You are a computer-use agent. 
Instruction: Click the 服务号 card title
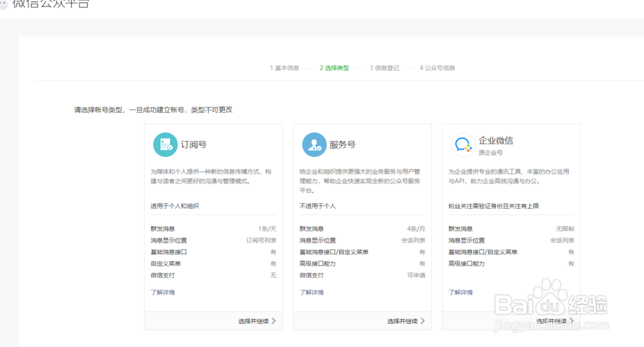(342, 145)
